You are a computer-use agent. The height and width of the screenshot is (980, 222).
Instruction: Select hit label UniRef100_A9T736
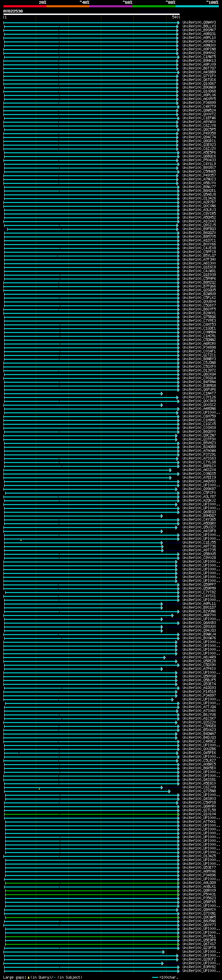coord(199,546)
